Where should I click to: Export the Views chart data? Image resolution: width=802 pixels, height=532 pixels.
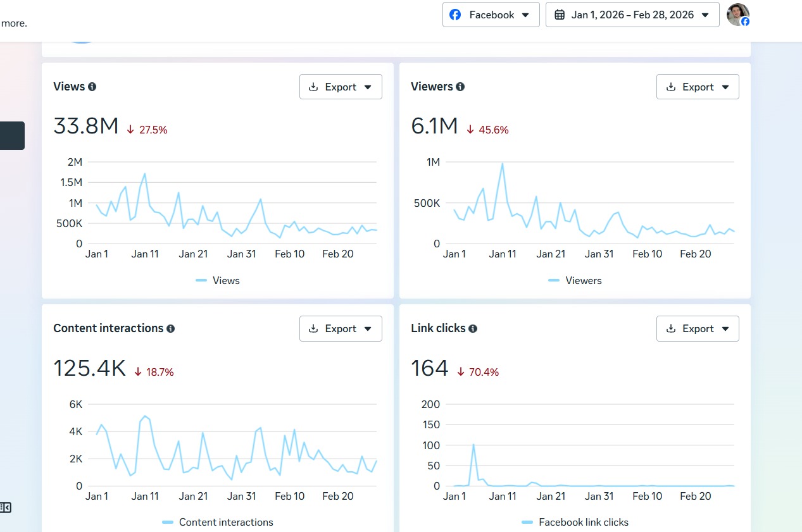341,87
